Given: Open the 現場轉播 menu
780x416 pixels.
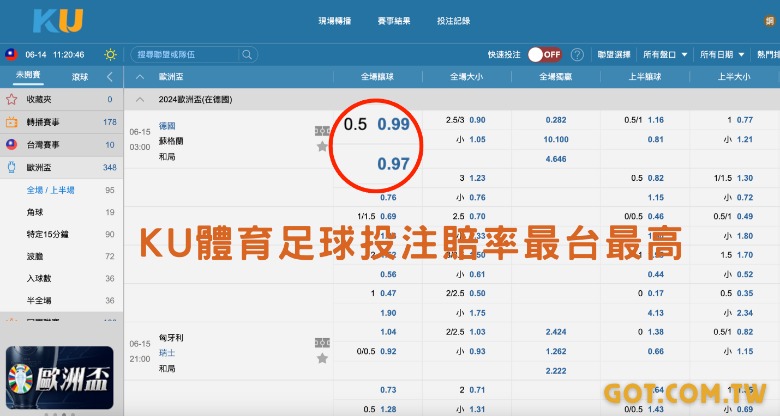Looking at the screenshot, I should tap(335, 21).
